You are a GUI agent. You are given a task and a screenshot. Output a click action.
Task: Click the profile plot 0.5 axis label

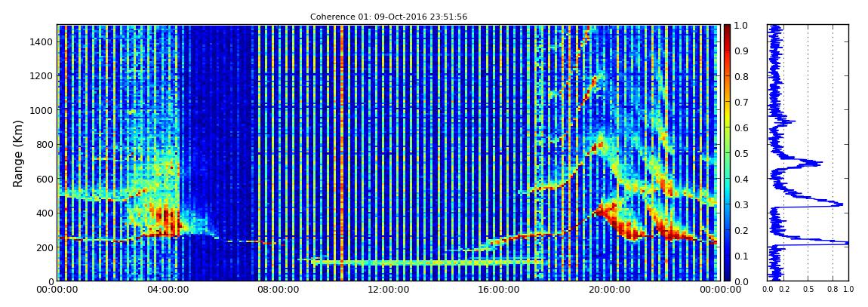pos(808,290)
